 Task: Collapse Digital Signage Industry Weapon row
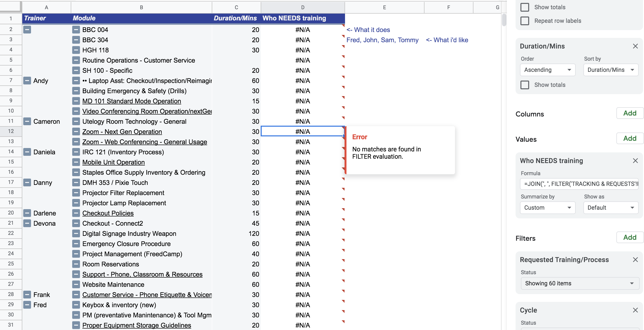pos(76,234)
